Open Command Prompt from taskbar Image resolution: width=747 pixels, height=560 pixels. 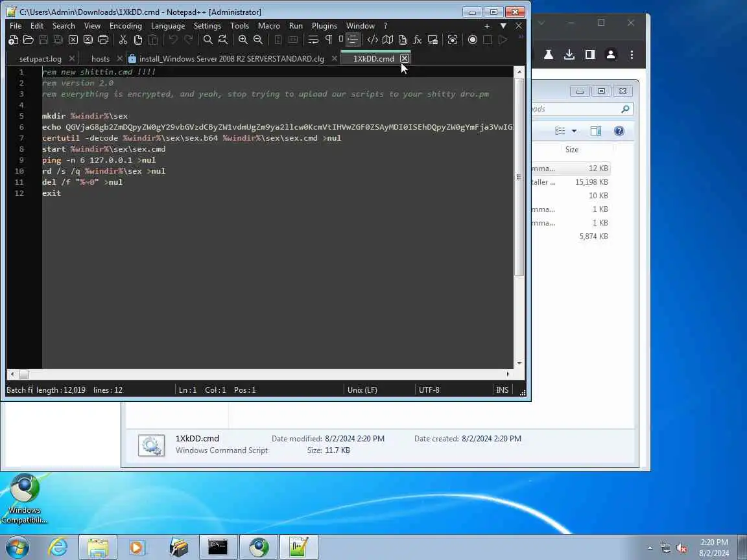[x=218, y=547]
